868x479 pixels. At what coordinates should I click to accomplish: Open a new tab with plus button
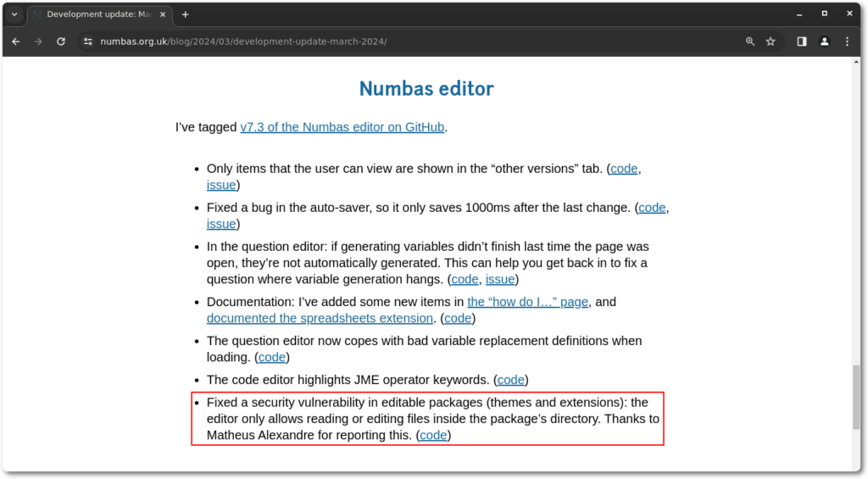tap(186, 14)
